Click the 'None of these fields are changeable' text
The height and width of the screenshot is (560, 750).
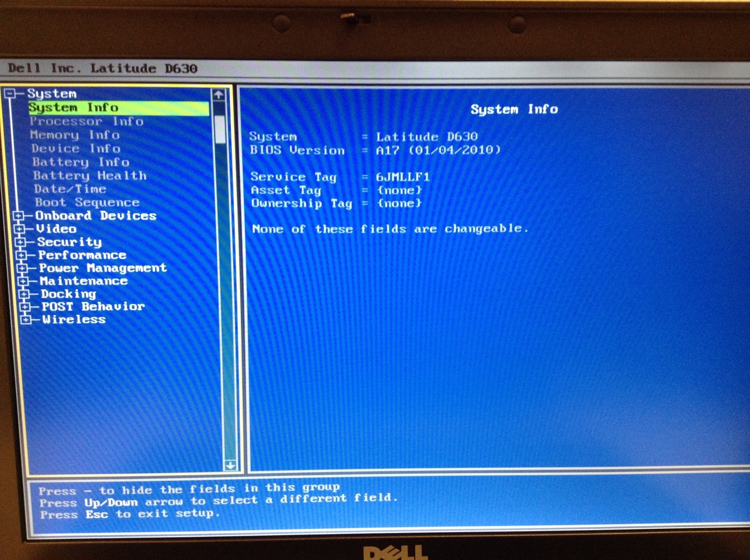click(x=390, y=229)
